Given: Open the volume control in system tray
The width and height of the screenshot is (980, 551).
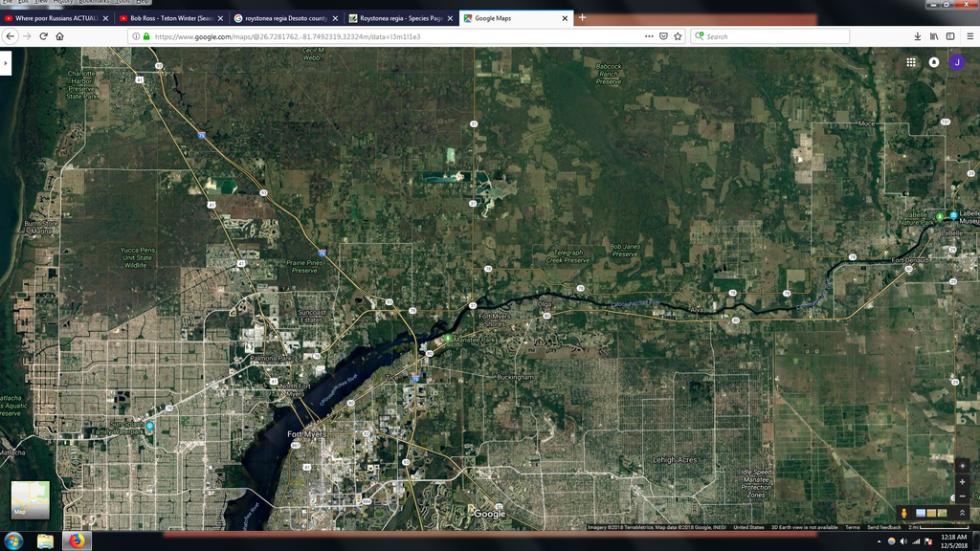Looking at the screenshot, I should click(903, 541).
